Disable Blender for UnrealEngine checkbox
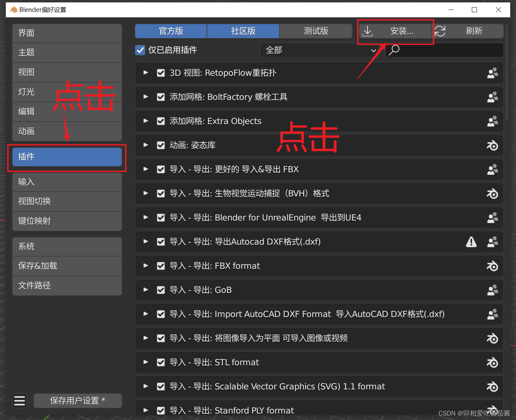 pyautogui.click(x=161, y=218)
